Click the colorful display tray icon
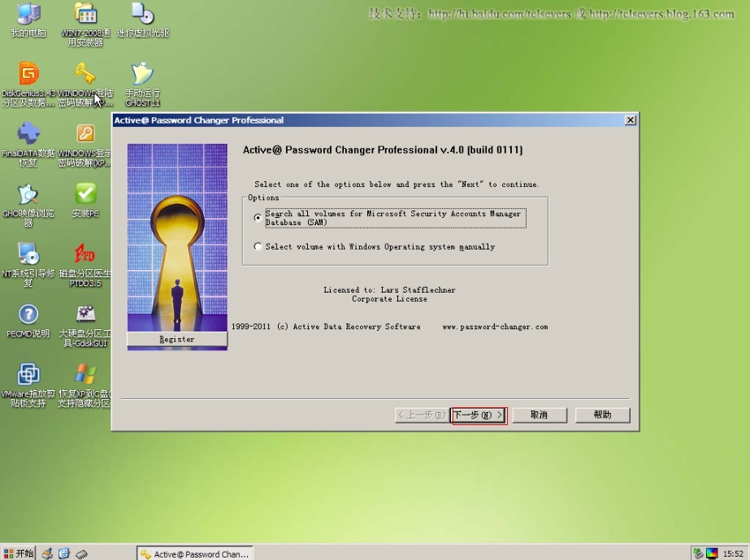 [712, 553]
